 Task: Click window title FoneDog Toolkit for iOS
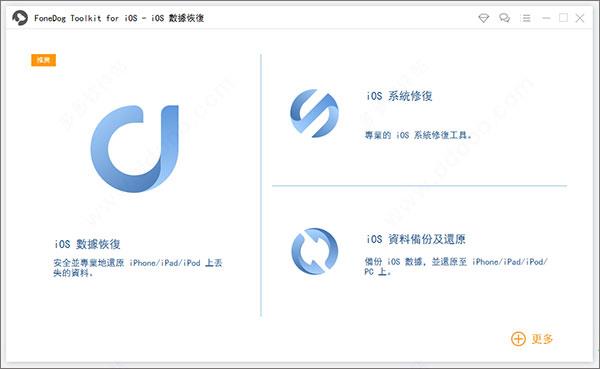[119, 18]
